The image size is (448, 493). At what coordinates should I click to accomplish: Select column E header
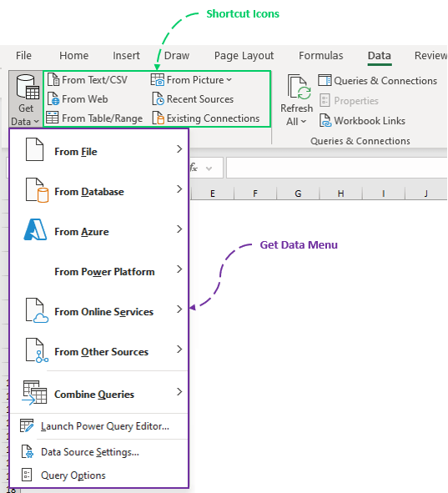[213, 193]
